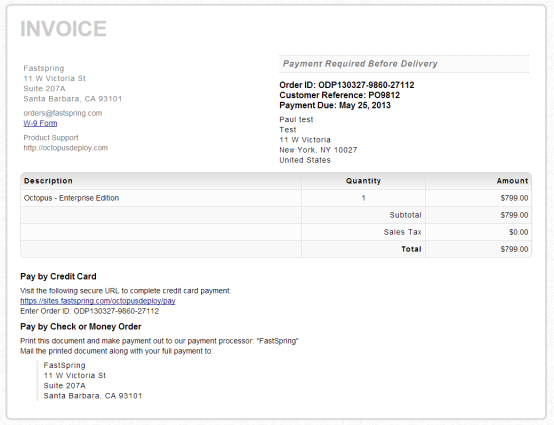554x425 pixels.
Task: Click the Description column header
Action: [48, 181]
